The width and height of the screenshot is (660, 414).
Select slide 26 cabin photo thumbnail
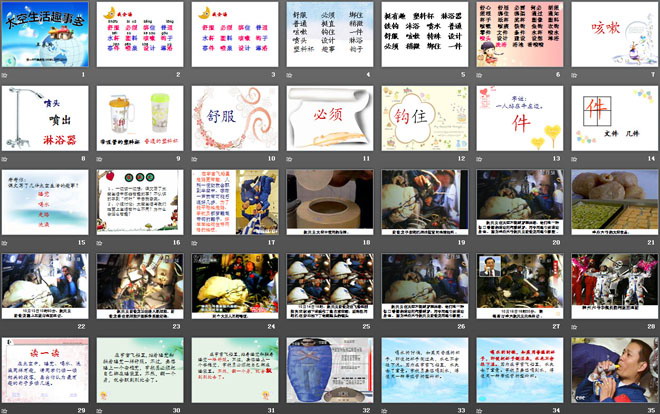coord(425,286)
